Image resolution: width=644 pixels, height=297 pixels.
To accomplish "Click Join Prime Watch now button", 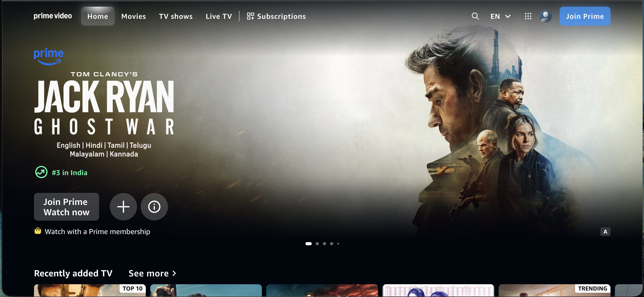I will 66,207.
